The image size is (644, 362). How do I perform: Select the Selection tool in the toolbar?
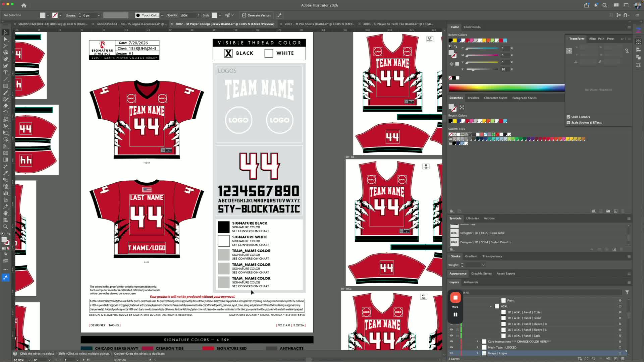(5, 33)
